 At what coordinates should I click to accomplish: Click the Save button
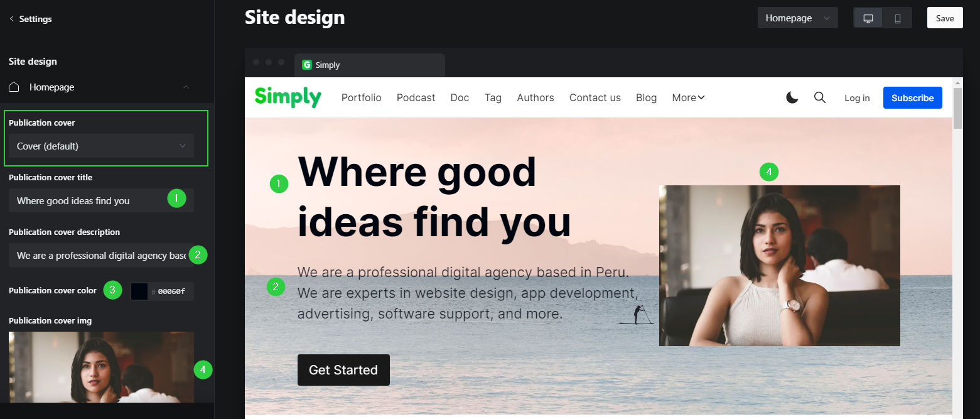pyautogui.click(x=945, y=18)
